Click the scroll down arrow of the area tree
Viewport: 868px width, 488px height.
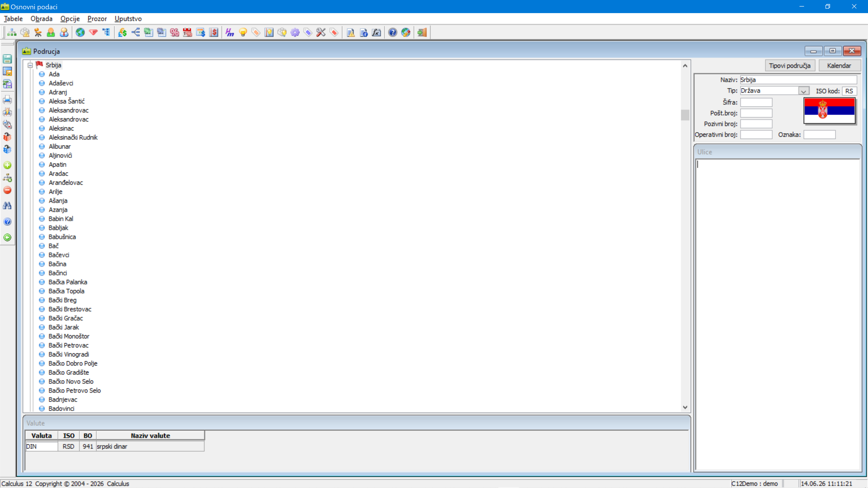(685, 408)
